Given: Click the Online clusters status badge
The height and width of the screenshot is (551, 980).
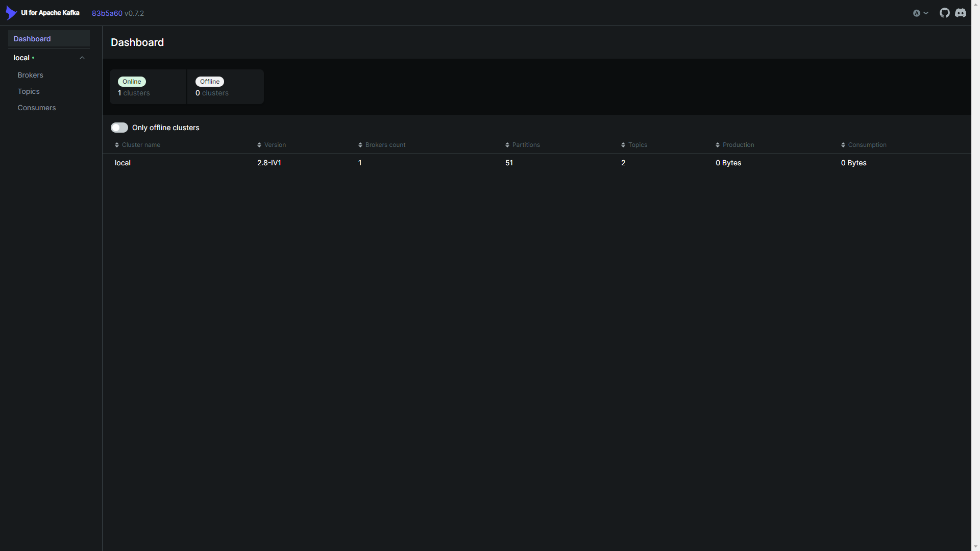Looking at the screenshot, I should [132, 82].
